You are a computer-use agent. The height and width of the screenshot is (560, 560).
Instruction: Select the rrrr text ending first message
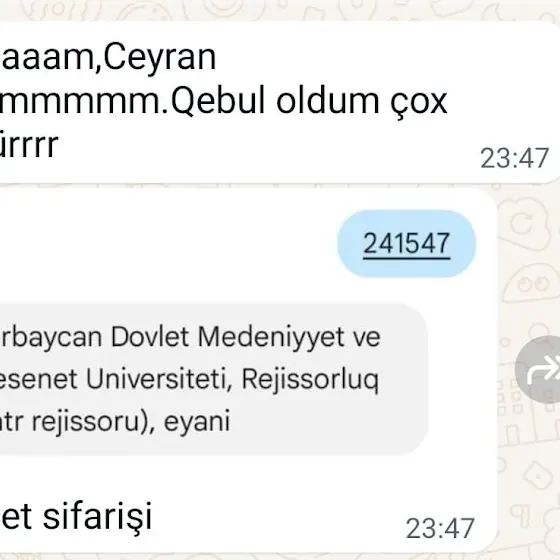coord(29,145)
